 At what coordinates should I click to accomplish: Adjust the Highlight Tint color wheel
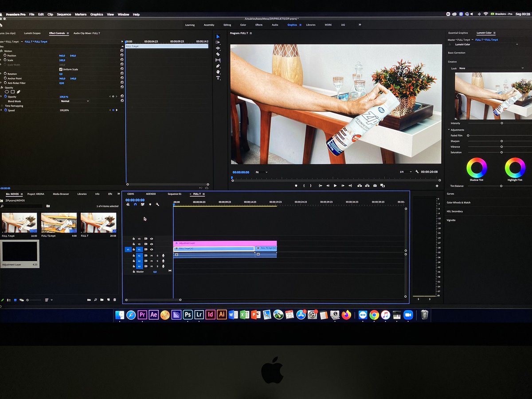(515, 168)
